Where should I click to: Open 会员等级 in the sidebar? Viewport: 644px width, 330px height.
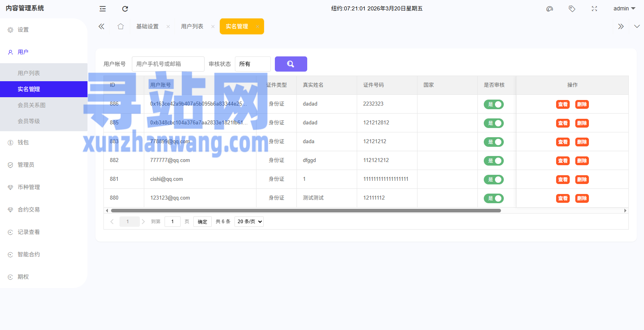point(29,121)
